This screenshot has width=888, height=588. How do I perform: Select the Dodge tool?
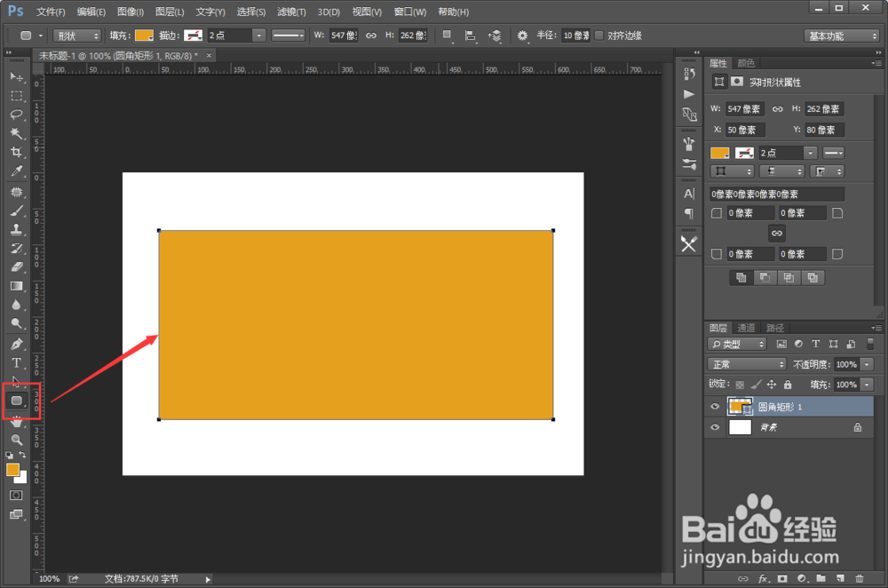(x=16, y=323)
